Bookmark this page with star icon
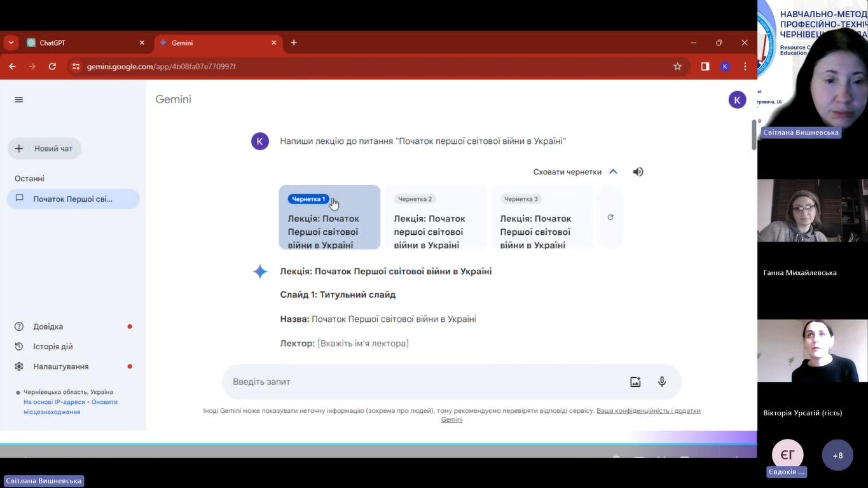The width and height of the screenshot is (868, 488). (677, 67)
